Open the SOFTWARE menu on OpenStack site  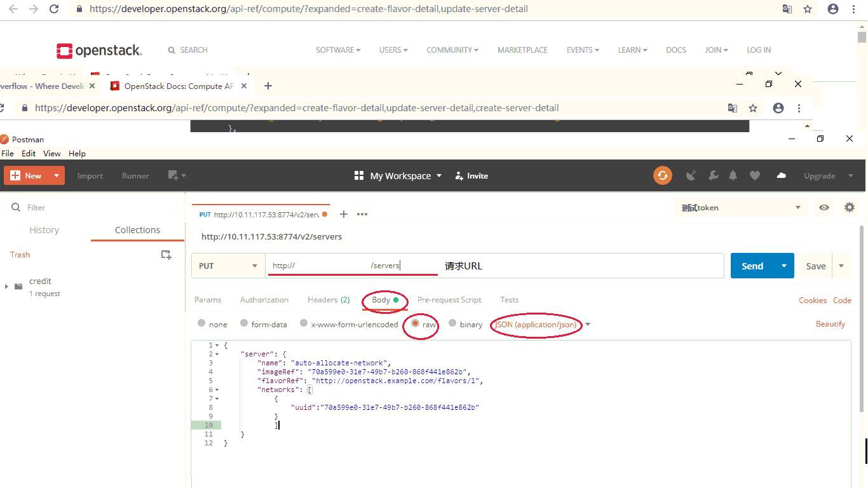(x=338, y=50)
